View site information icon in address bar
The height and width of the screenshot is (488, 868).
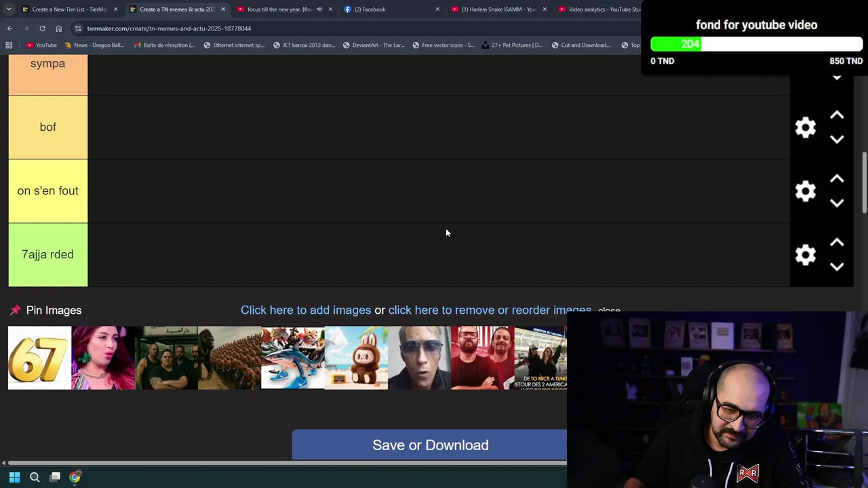78,28
